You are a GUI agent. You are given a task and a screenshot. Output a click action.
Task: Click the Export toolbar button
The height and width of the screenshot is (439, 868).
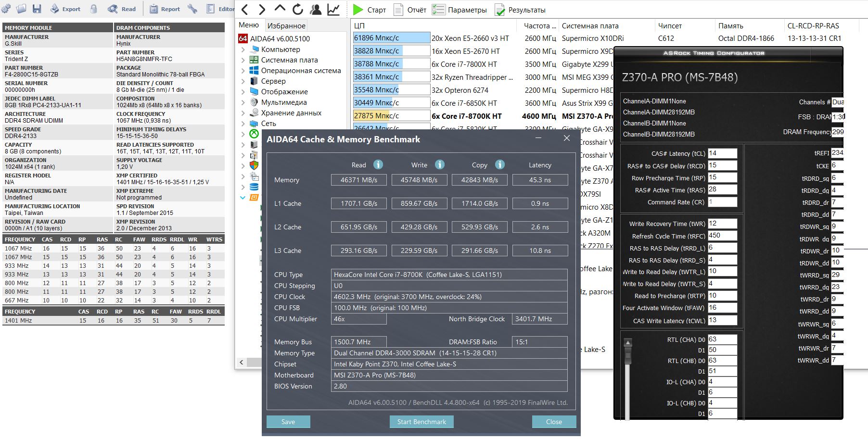pyautogui.click(x=65, y=9)
